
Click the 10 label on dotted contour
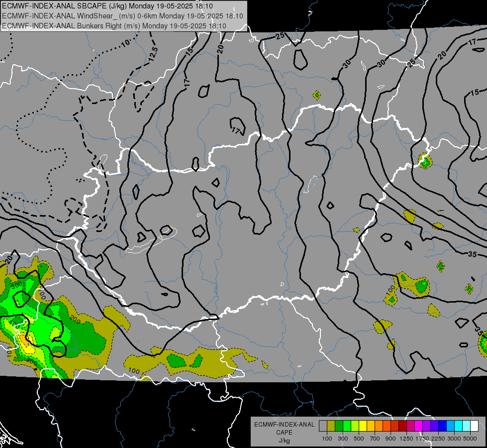[125, 43]
